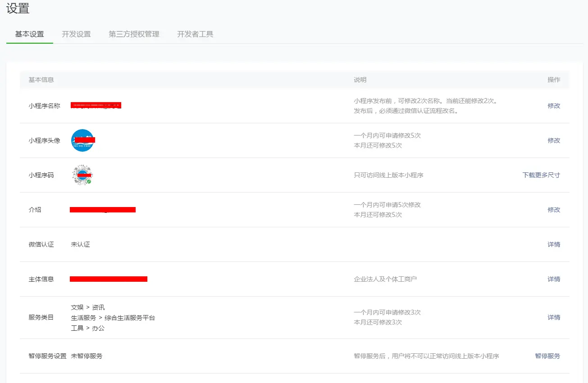Click the 小程序名称 row label

[x=44, y=106]
